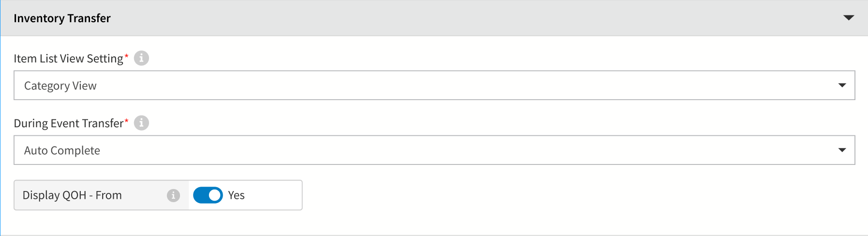
Task: Click empty area of Inventory Transfer header bar
Action: [x=435, y=18]
